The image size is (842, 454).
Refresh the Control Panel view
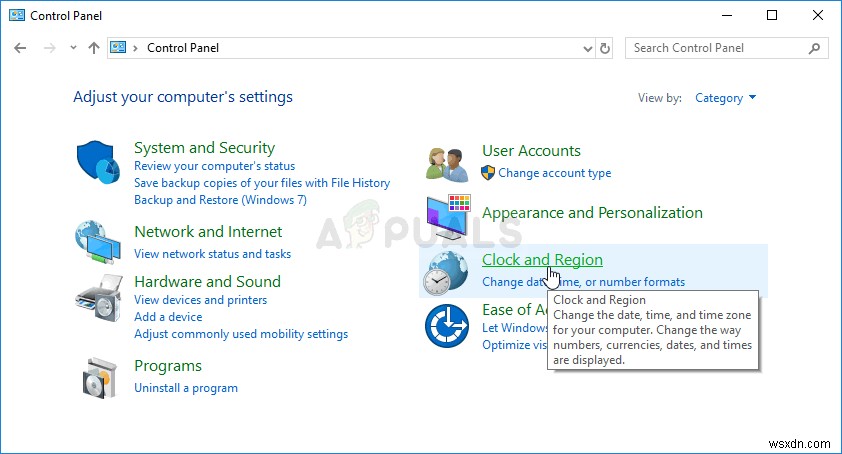[x=605, y=48]
